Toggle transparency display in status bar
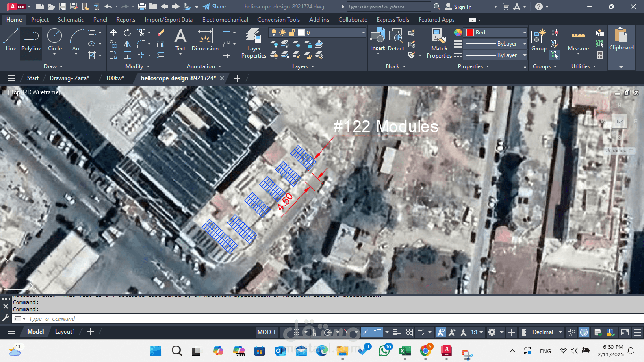The height and width of the screenshot is (362, 644). (409, 332)
